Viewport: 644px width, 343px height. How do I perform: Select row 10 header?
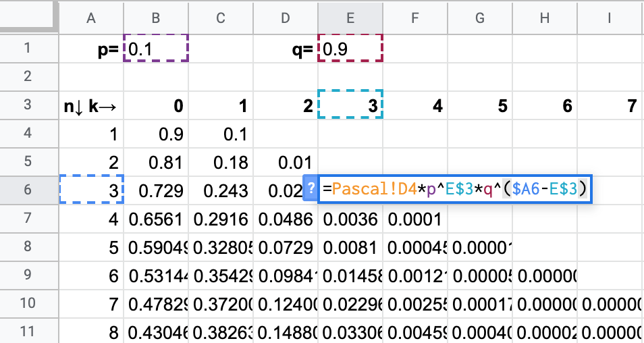[x=28, y=303]
